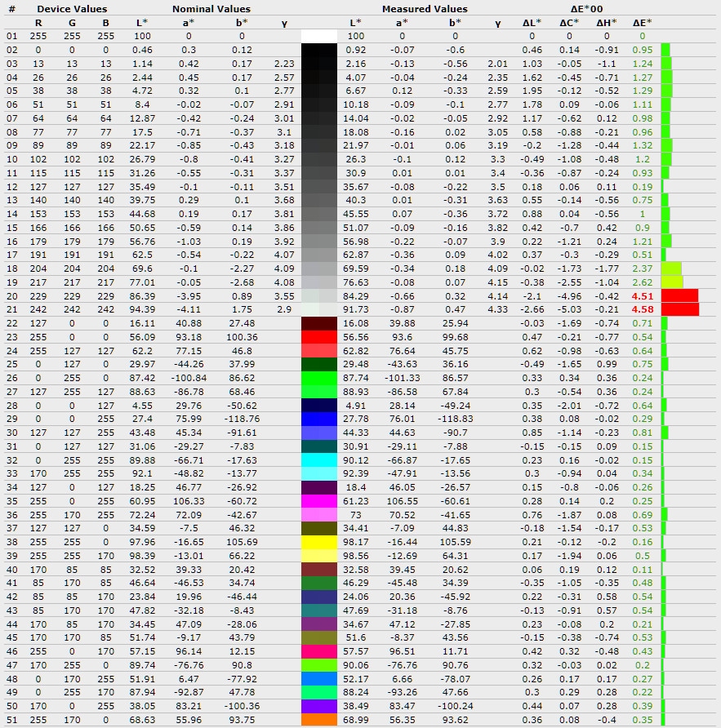
Task: Click the ΔC* column header
Action: pyautogui.click(x=569, y=23)
